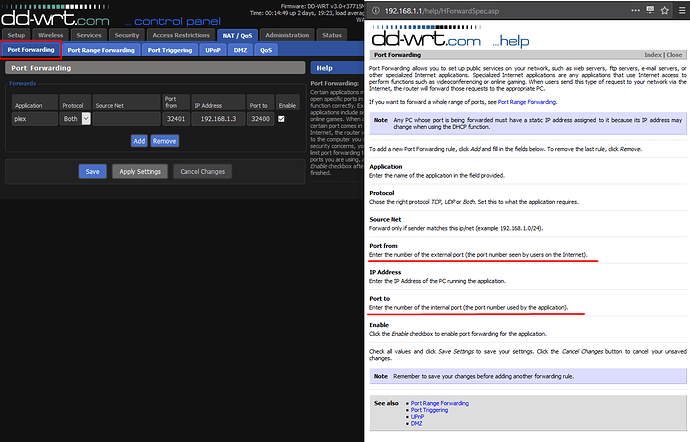Open the Administration tab
Screen dimensions: 690x442
click(287, 35)
